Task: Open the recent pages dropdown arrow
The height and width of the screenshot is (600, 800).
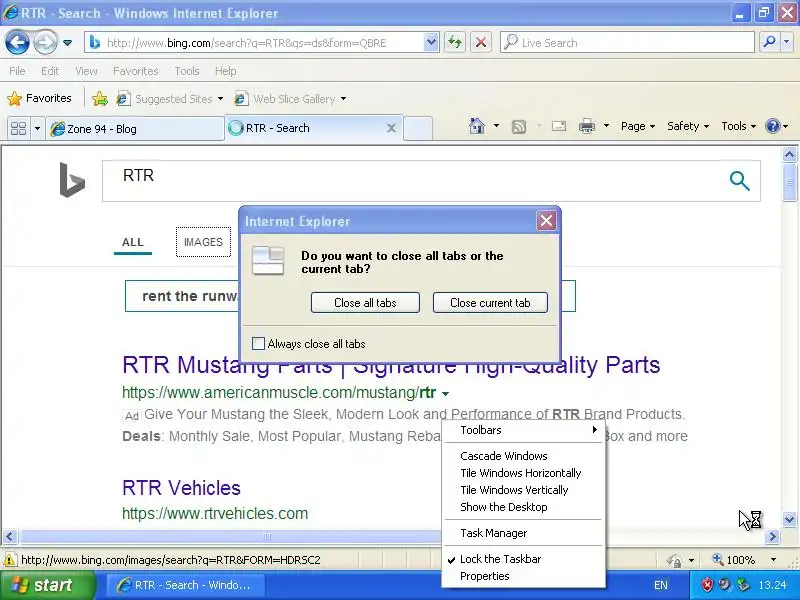Action: pos(67,43)
